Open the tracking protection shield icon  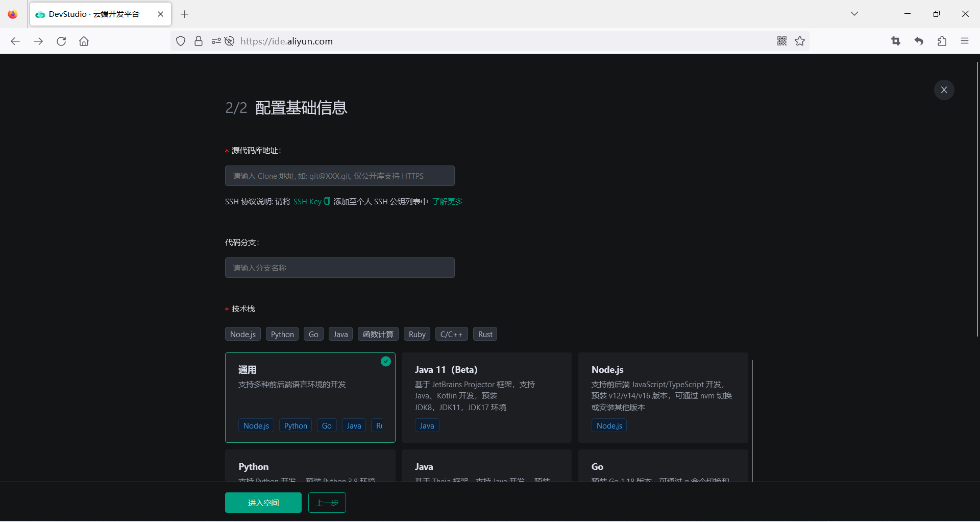pos(181,41)
